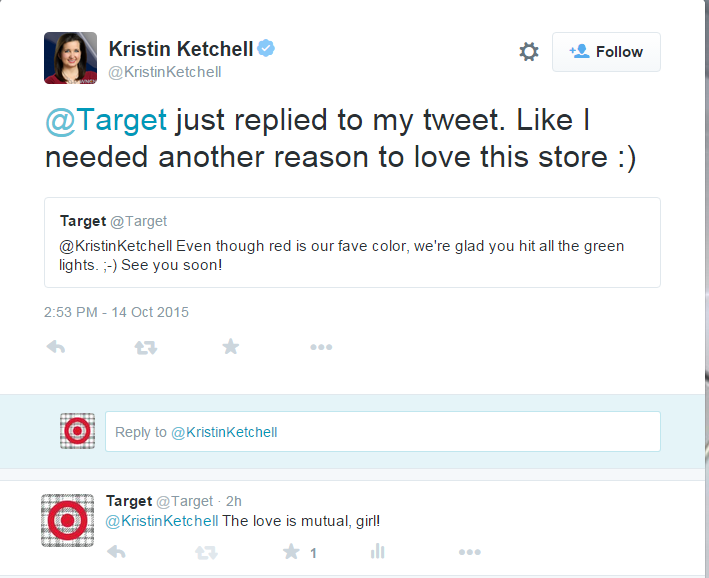Click the @Target mention in tweet

click(106, 121)
